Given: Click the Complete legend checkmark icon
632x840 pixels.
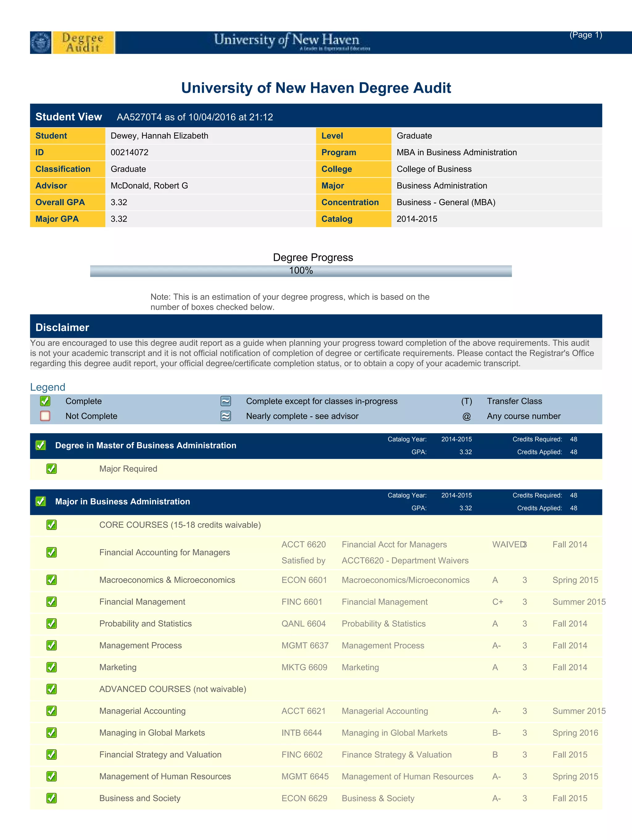Looking at the screenshot, I should point(45,401).
